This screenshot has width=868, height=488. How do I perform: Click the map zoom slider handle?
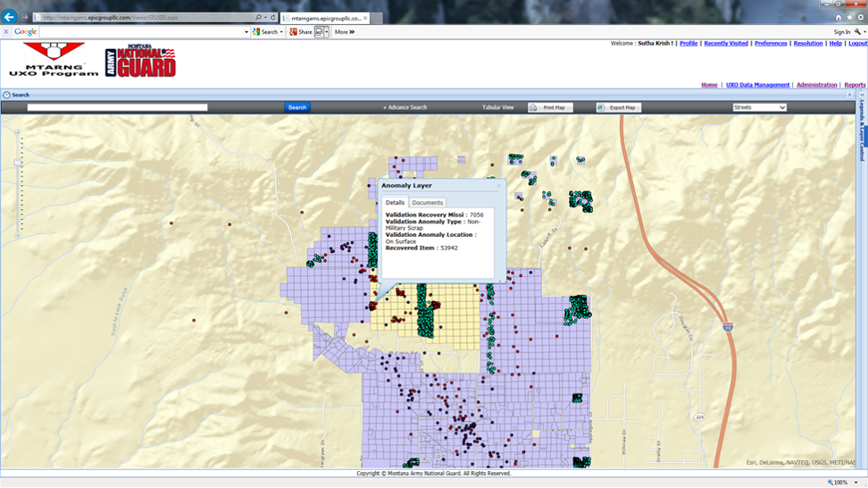coord(15,163)
